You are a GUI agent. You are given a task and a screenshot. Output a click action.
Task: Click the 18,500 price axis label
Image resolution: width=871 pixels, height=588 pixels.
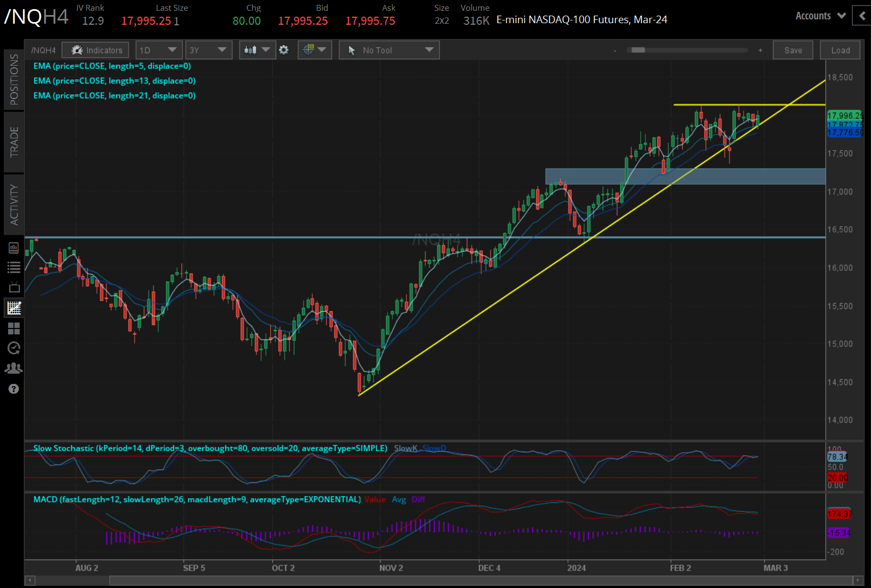[x=840, y=78]
